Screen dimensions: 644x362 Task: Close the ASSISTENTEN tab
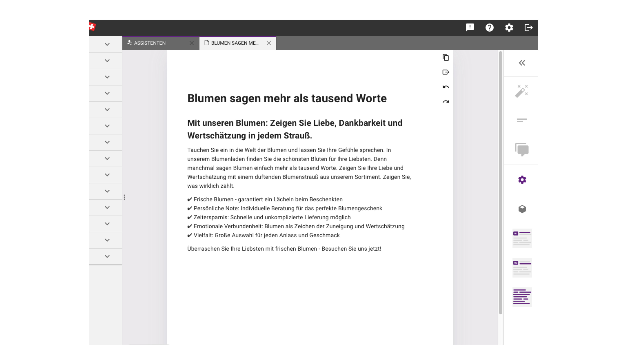click(x=191, y=43)
